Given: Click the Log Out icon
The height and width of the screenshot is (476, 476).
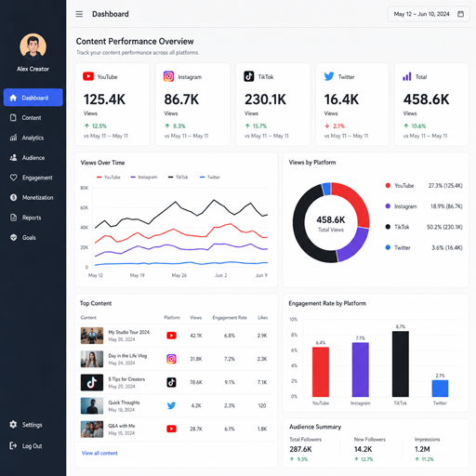Looking at the screenshot, I should point(13,445).
